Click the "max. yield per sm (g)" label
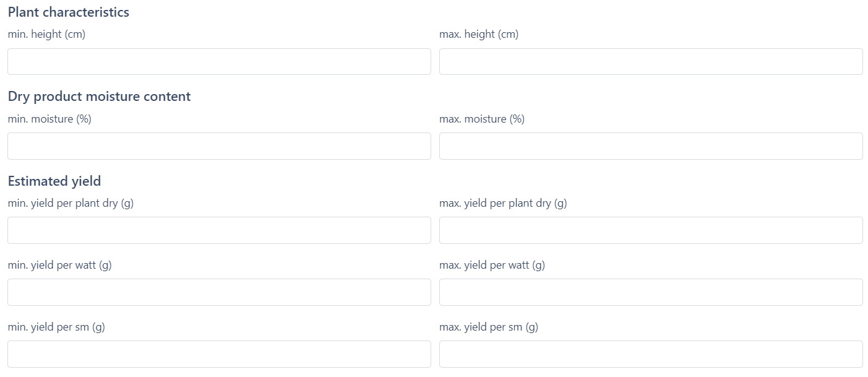Viewport: 868px width, 377px height. pos(489,327)
